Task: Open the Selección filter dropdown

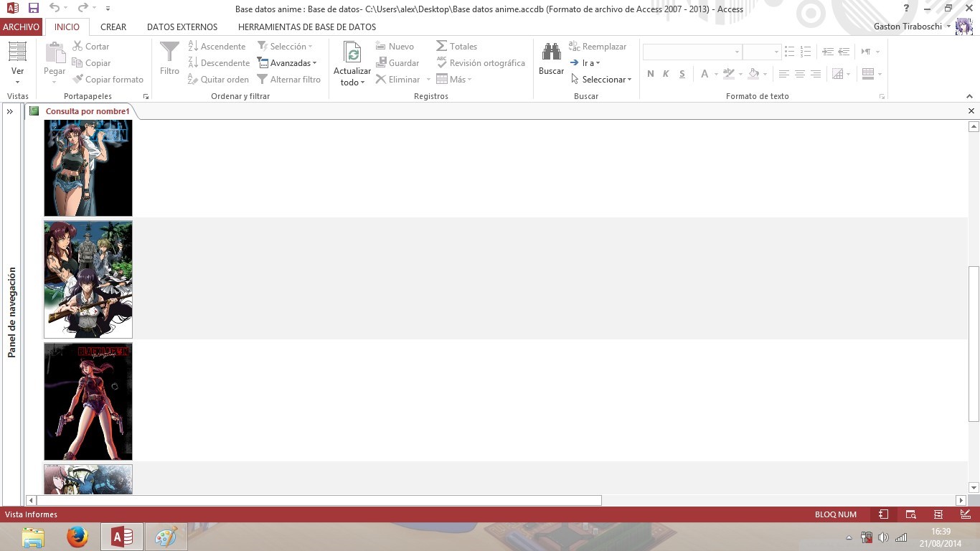Action: coord(285,46)
